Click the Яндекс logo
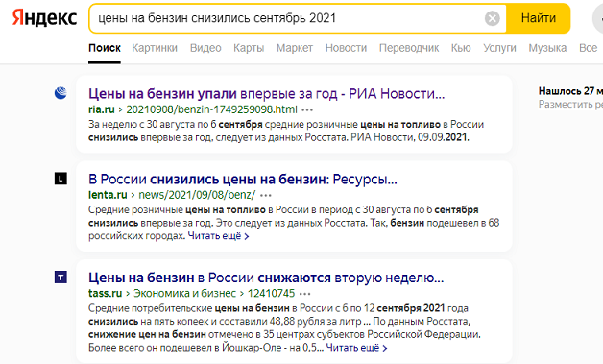 point(44,18)
